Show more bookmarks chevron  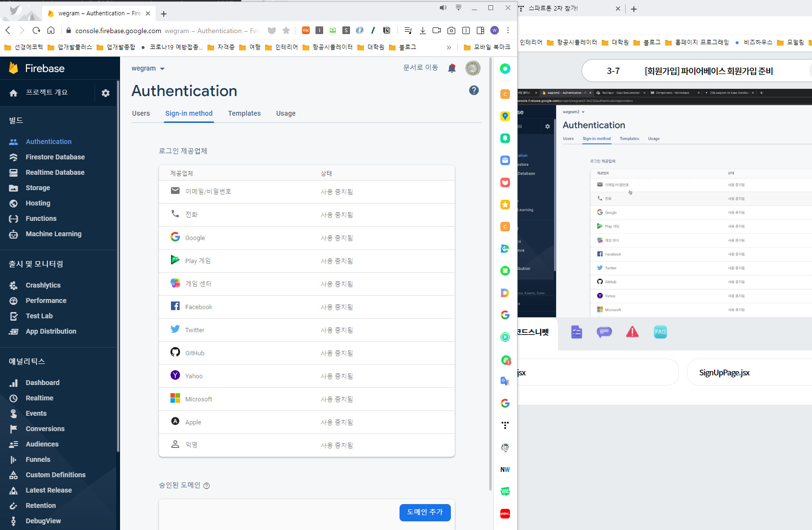tap(449, 47)
